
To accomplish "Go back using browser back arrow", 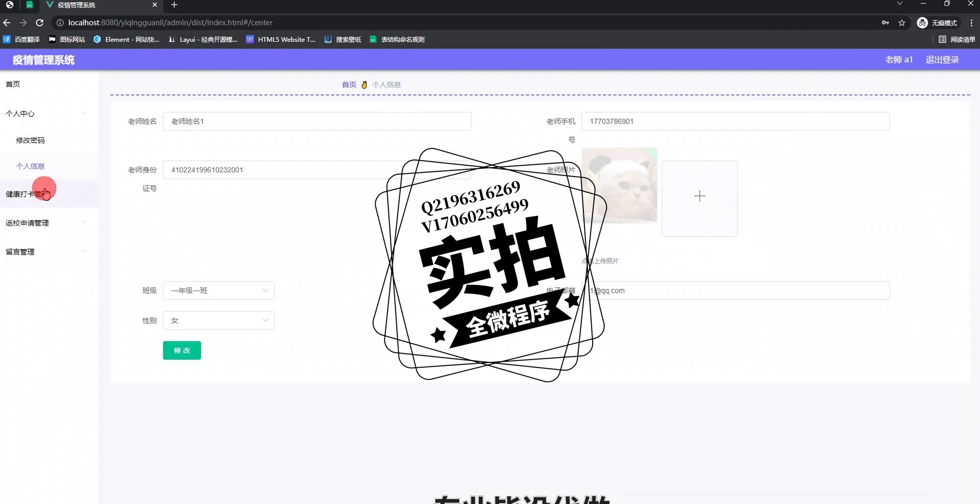I will 7,22.
